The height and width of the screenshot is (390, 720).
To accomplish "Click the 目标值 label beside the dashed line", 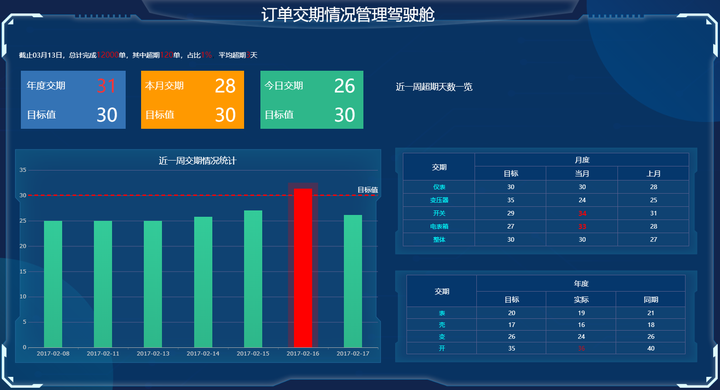I will (x=368, y=190).
